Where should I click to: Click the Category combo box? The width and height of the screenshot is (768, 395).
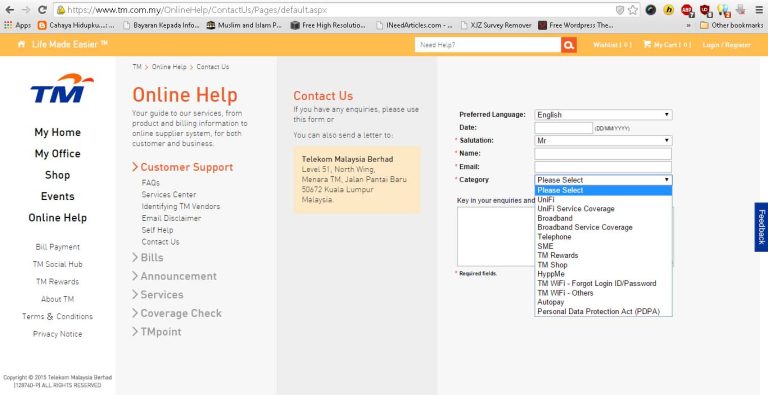click(x=603, y=180)
